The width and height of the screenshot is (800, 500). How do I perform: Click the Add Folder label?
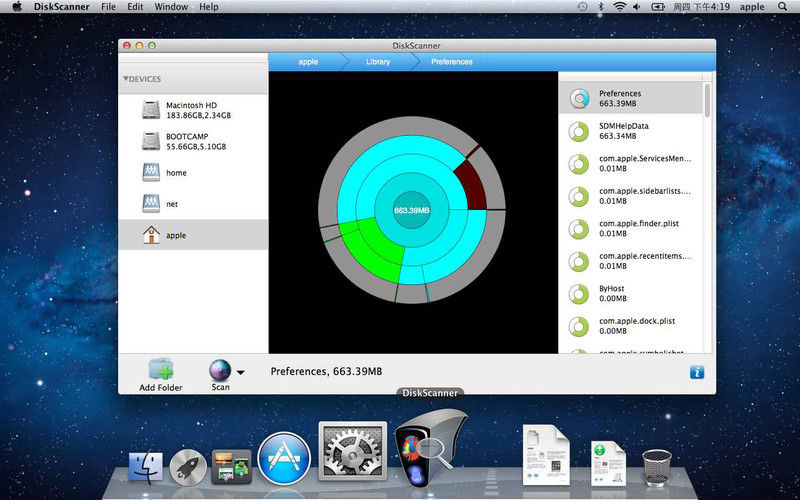[161, 387]
